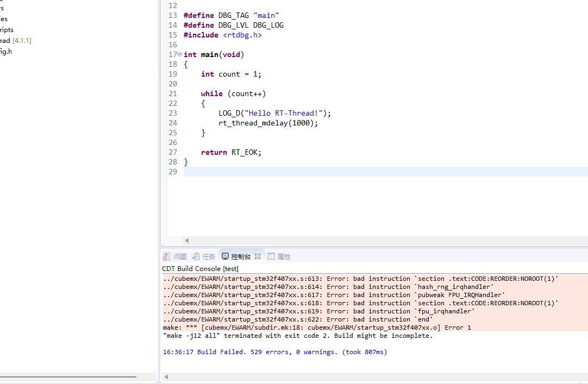Image resolution: width=588 pixels, height=384 pixels.
Task: Click on '#include <rtdbg.h>' line
Action: (x=222, y=35)
